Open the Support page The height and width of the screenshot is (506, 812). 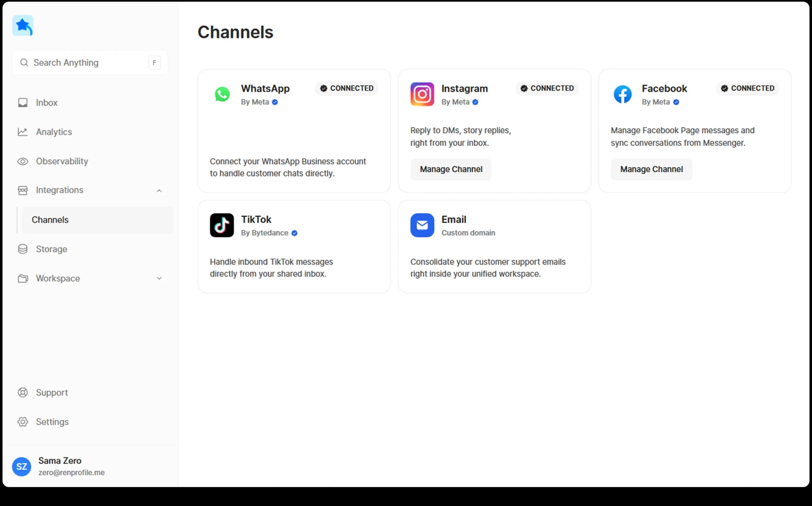[x=52, y=393]
